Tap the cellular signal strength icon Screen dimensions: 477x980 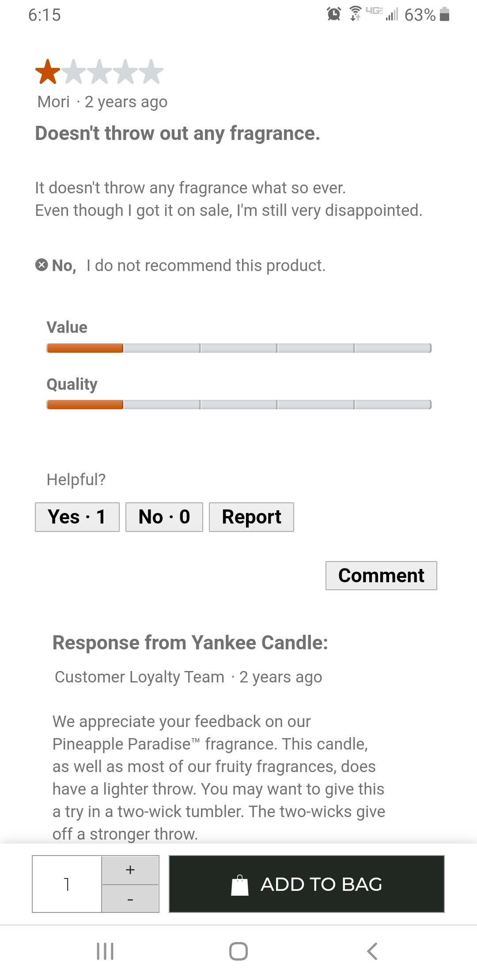[392, 15]
